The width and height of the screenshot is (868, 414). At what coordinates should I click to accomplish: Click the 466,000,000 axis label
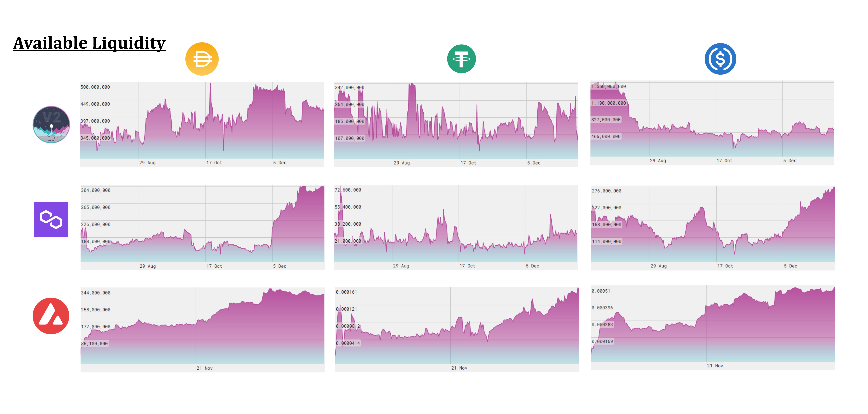pyautogui.click(x=606, y=137)
